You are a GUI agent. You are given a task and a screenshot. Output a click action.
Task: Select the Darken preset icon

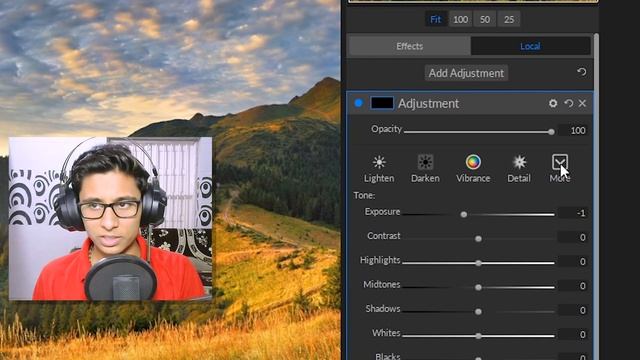[425, 162]
